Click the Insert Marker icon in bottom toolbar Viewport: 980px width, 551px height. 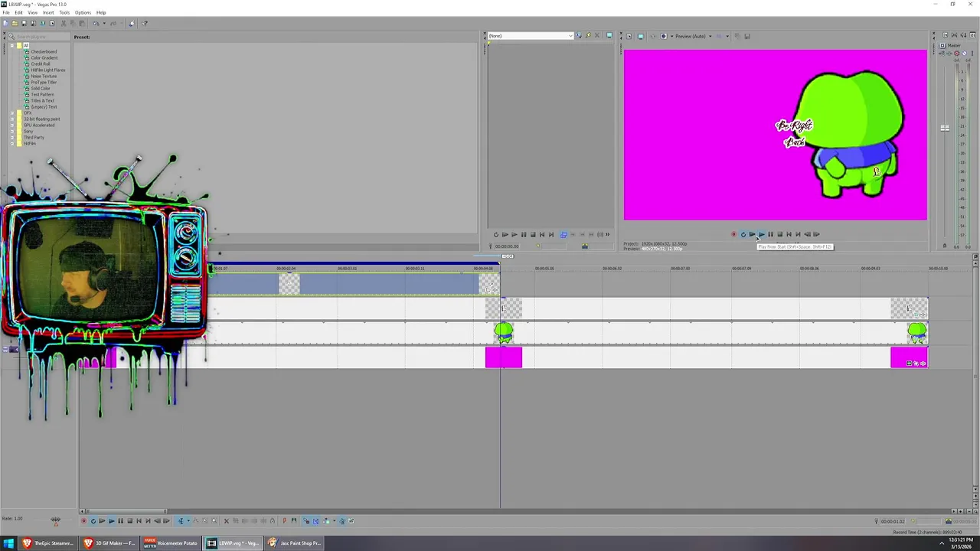pos(284,521)
